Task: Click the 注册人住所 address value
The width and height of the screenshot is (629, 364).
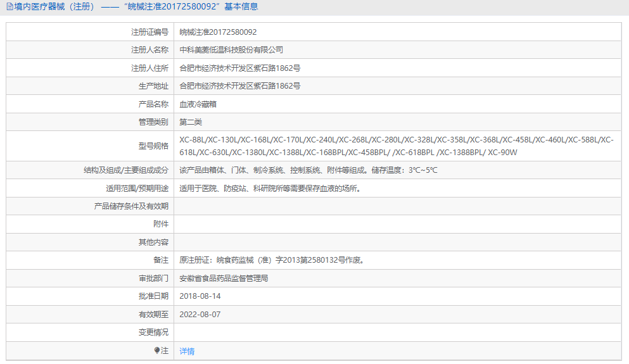Action: pyautogui.click(x=240, y=68)
